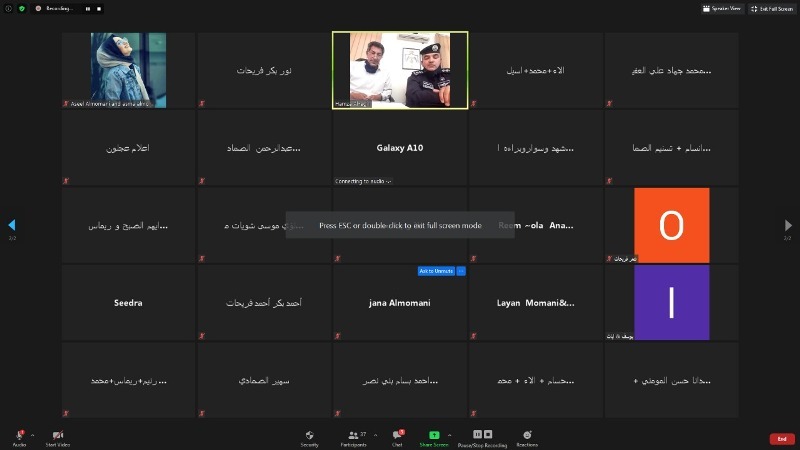Select the tile with the hijab photo

click(x=128, y=70)
